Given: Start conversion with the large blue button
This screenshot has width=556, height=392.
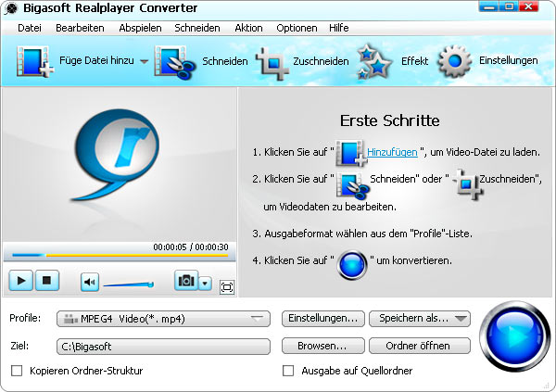Looking at the screenshot, I should click(x=515, y=336).
